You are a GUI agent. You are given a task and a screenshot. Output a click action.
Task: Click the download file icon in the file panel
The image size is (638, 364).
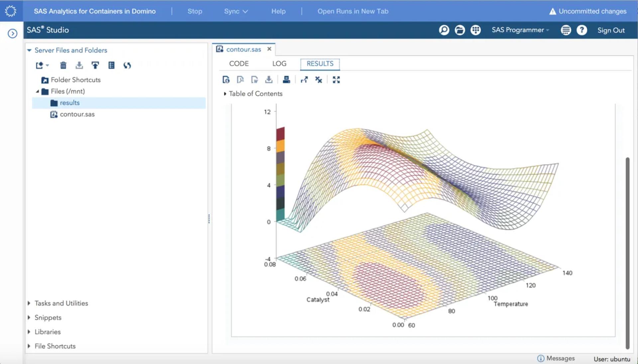click(79, 65)
